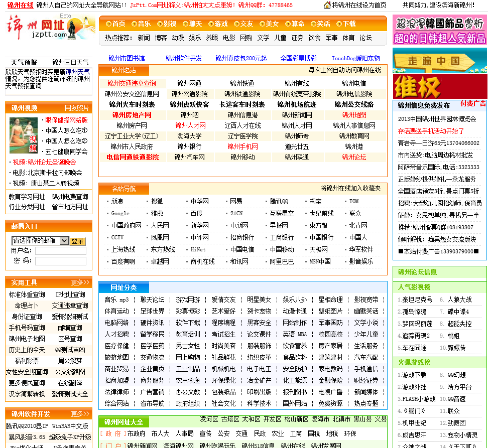
Task: Click the 走遍中国 banner image
Action: 440,60
